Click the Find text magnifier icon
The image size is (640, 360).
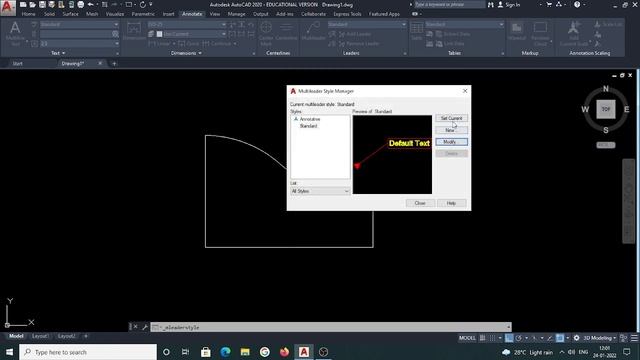(x=116, y=34)
